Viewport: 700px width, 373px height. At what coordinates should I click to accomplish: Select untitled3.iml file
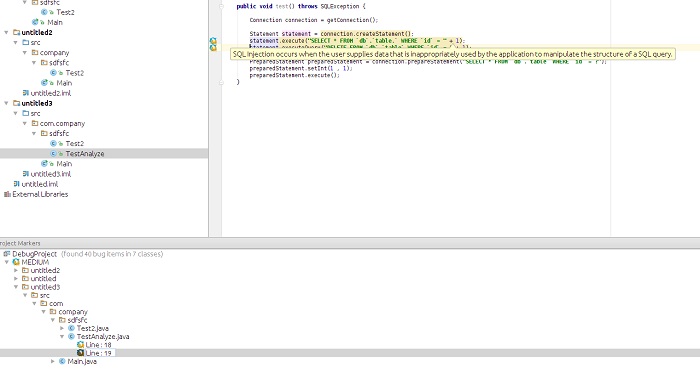51,174
